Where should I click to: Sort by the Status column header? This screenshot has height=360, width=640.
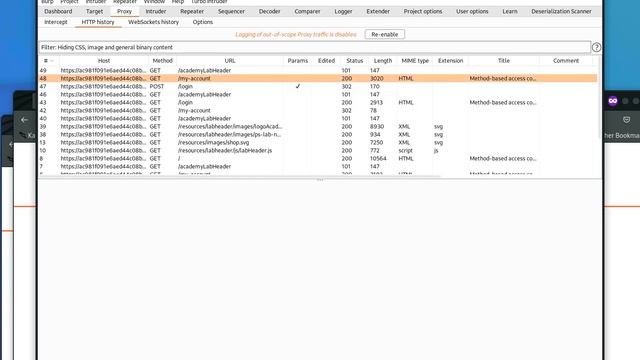point(355,61)
